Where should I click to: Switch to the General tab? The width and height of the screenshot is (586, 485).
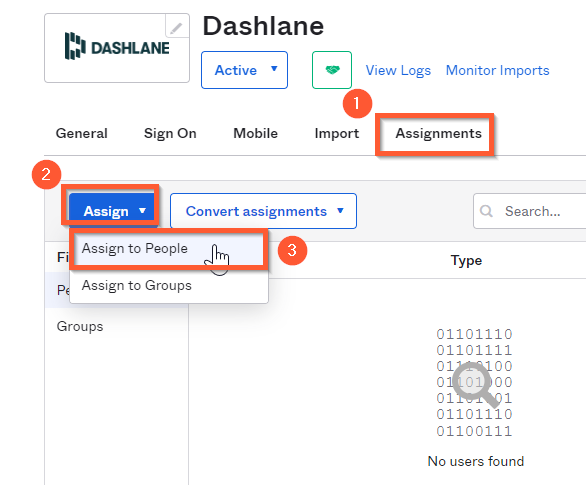tap(81, 133)
